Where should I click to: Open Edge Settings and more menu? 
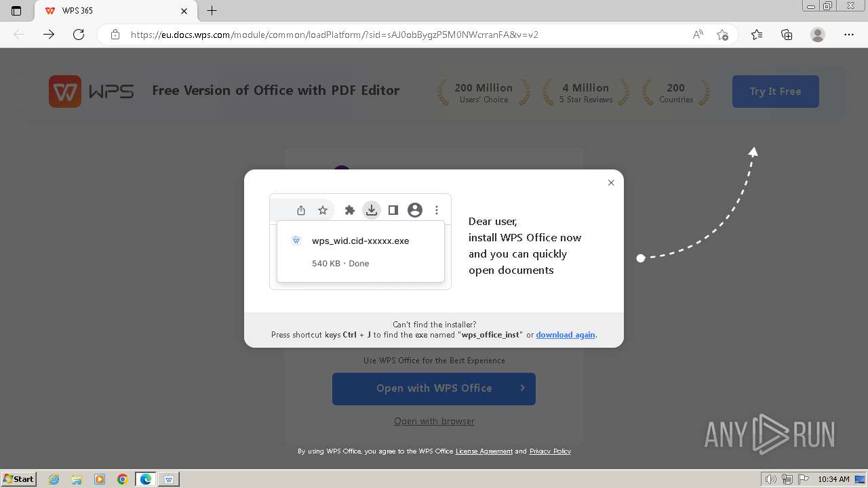(x=849, y=35)
